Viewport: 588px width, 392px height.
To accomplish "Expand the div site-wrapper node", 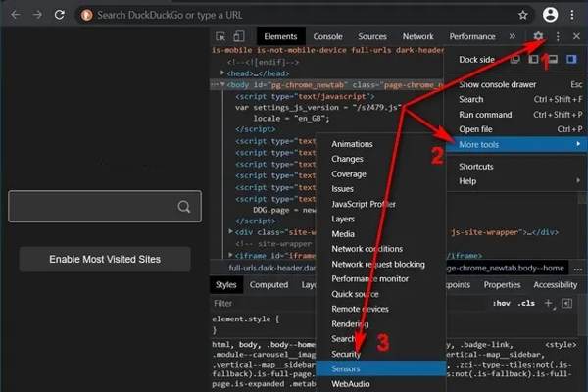I will pos(231,232).
